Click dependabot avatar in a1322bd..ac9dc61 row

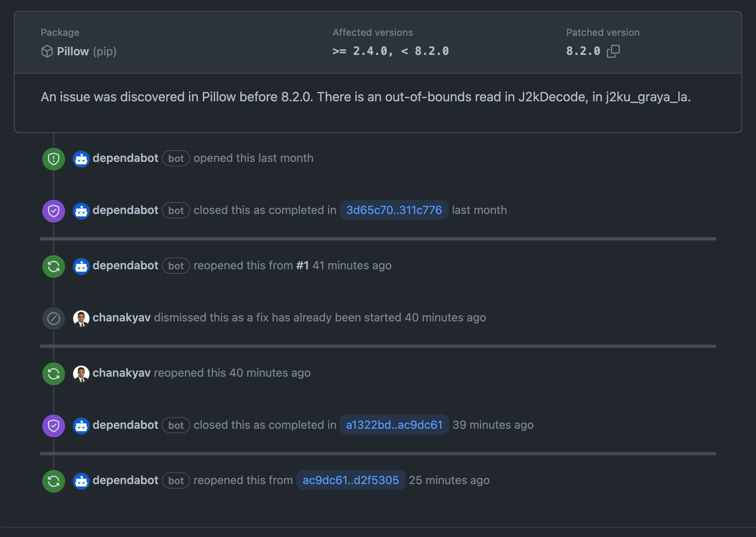[81, 426]
